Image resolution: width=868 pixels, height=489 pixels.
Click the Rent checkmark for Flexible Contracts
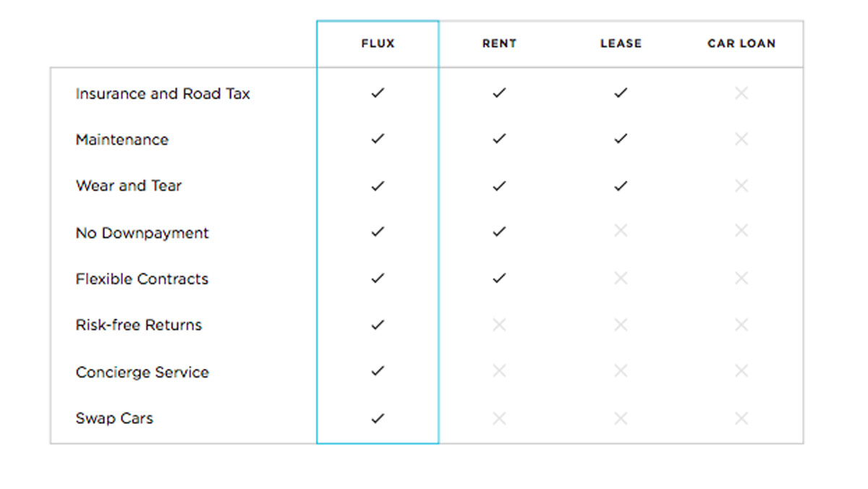pyautogui.click(x=498, y=278)
